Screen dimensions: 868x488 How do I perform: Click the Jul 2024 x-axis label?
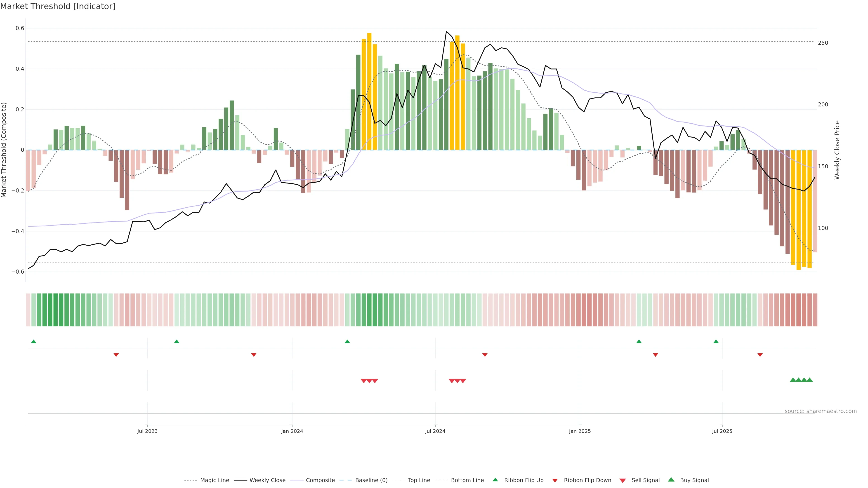pyautogui.click(x=435, y=431)
